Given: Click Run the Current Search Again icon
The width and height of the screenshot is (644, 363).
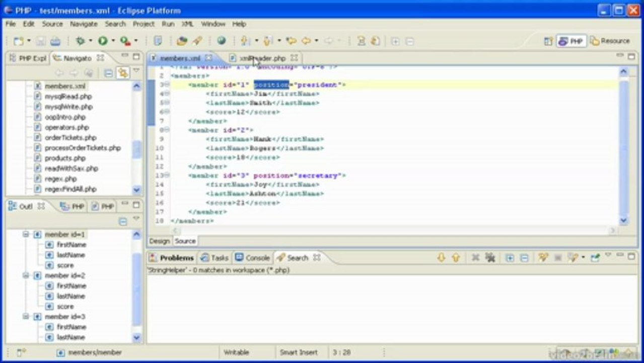Looking at the screenshot, I should tap(542, 258).
